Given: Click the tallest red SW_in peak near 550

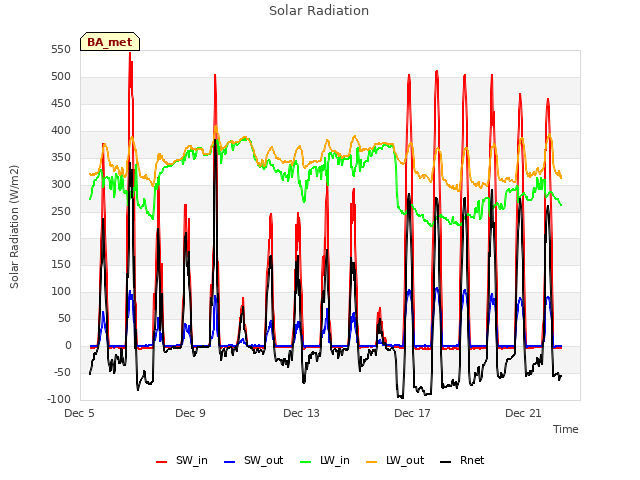Looking at the screenshot, I should click(130, 55).
